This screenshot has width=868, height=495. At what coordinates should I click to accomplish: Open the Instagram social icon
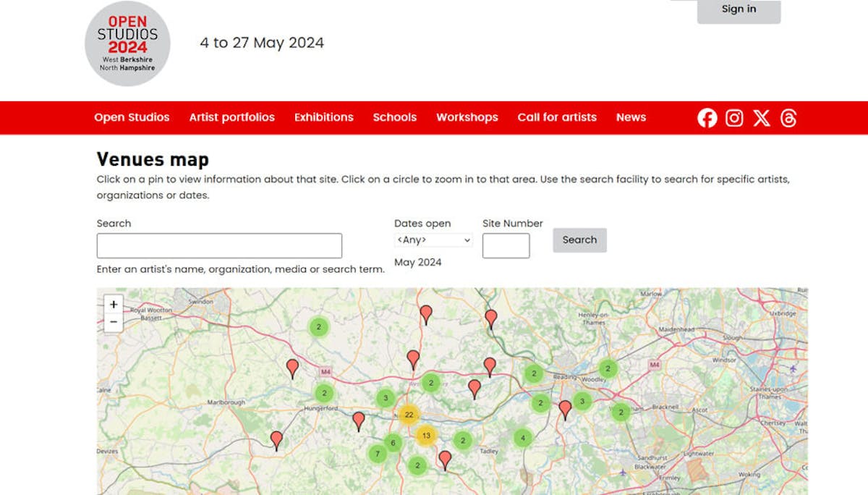click(x=734, y=118)
